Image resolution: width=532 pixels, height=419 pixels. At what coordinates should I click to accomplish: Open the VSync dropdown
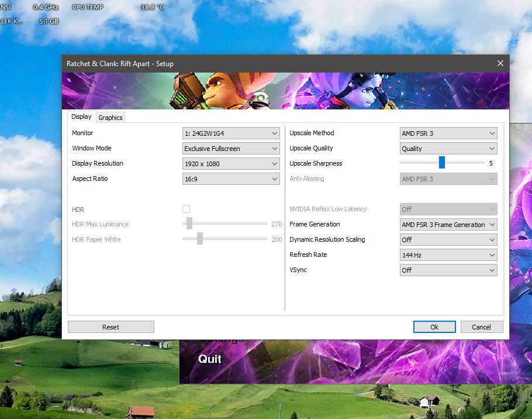pyautogui.click(x=448, y=270)
